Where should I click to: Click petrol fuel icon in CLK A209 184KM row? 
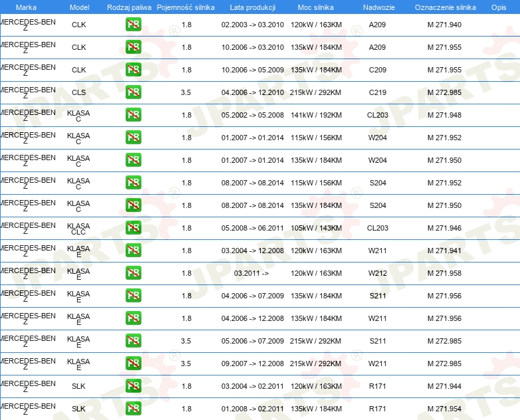click(133, 47)
